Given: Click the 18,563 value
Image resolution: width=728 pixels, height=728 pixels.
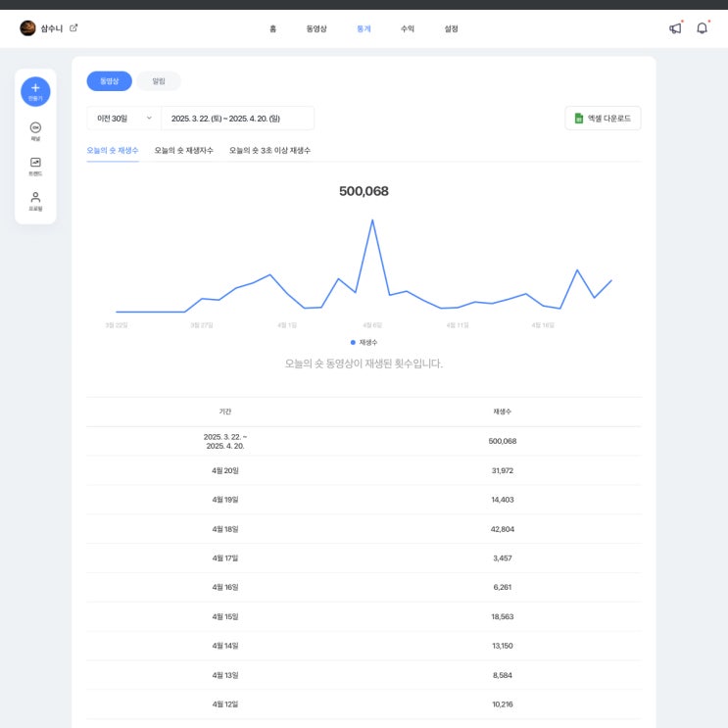Looking at the screenshot, I should 503,616.
